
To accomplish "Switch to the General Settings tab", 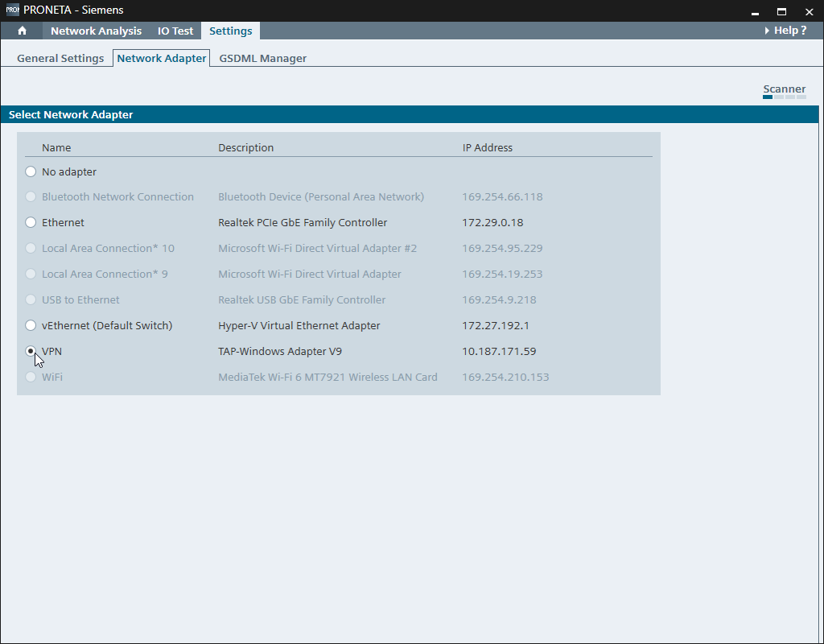I will click(60, 58).
